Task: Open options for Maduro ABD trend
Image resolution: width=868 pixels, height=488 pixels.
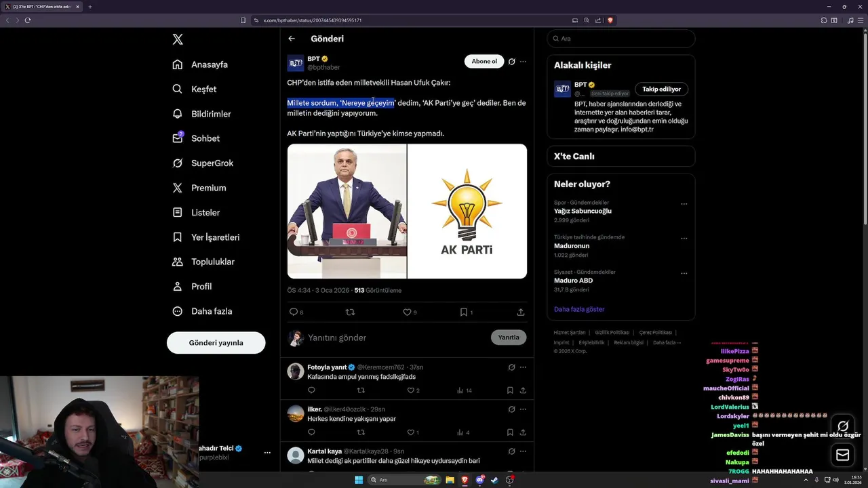Action: tap(684, 273)
